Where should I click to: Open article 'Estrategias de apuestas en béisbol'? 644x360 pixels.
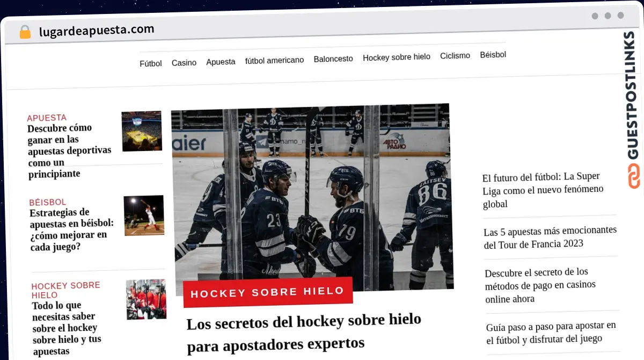pyautogui.click(x=72, y=230)
